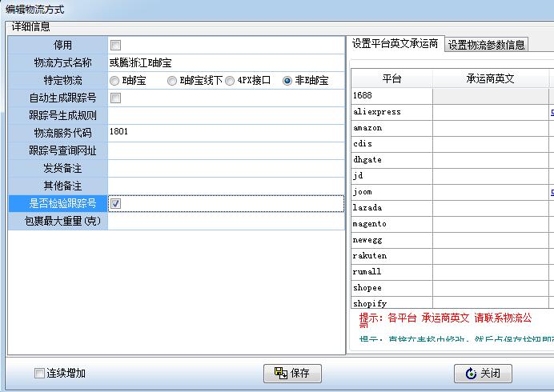Click the 停用 row label

coord(58,46)
